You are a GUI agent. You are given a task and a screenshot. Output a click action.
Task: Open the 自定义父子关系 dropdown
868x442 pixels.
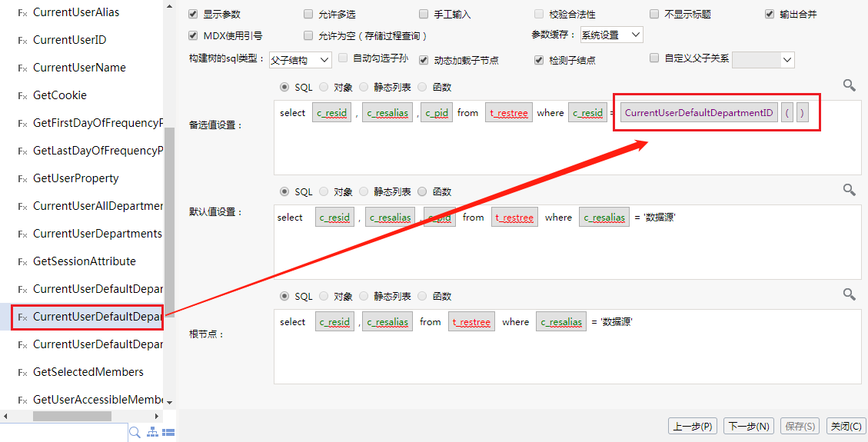click(763, 60)
